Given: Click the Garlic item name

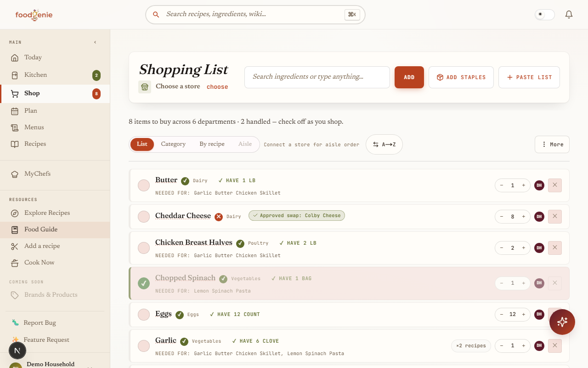Looking at the screenshot, I should [166, 341].
